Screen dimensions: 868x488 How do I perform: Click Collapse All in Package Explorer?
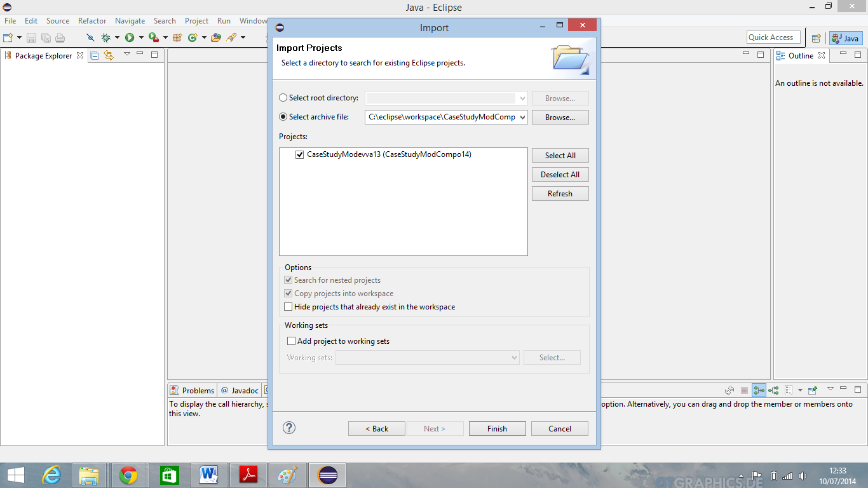pyautogui.click(x=95, y=55)
